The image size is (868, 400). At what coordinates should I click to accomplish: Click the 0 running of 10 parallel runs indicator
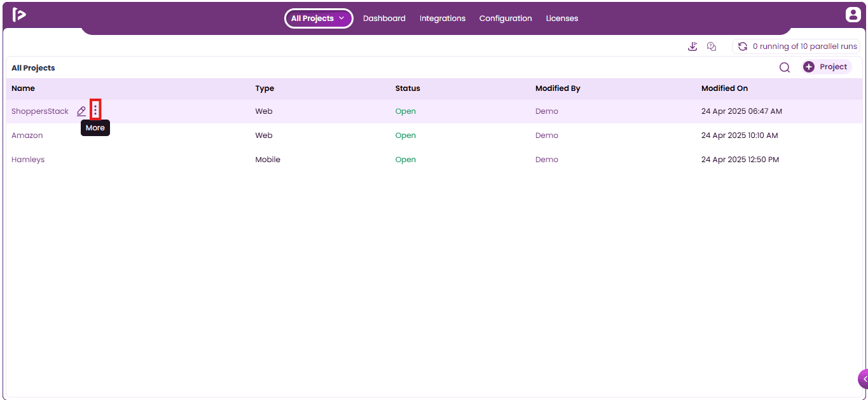pyautogui.click(x=796, y=46)
